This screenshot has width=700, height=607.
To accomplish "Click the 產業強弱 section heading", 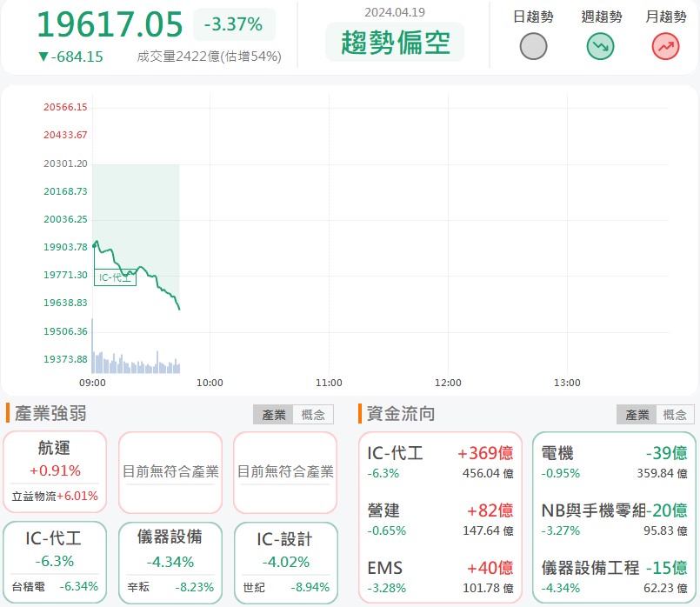I will pos(50,413).
